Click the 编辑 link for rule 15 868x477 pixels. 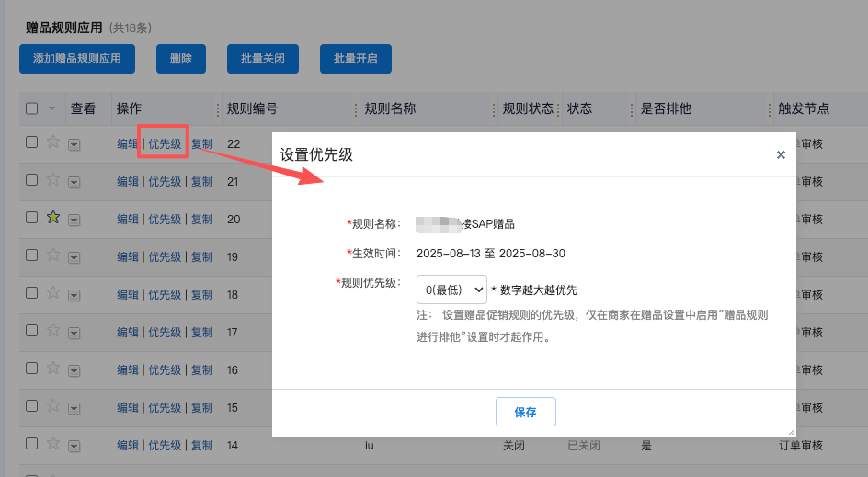128,407
